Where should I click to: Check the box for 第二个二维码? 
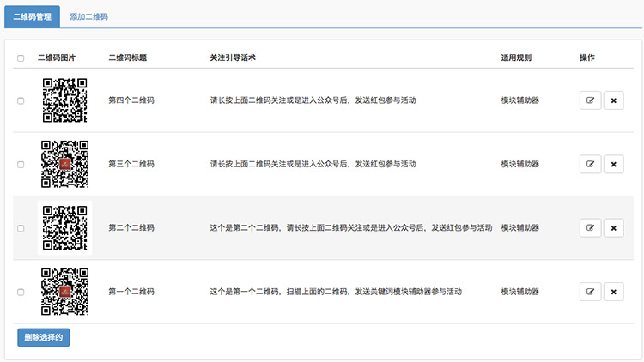(x=21, y=228)
